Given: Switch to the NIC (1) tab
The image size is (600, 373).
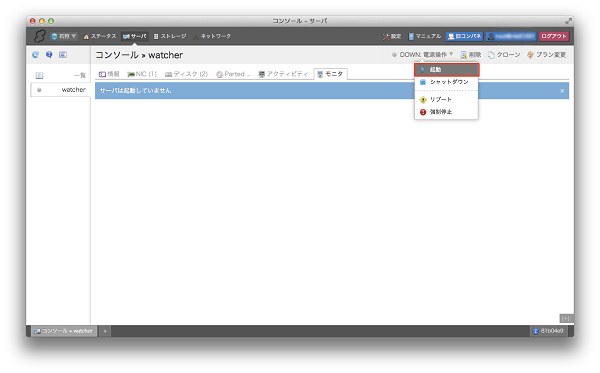Looking at the screenshot, I should click(142, 74).
